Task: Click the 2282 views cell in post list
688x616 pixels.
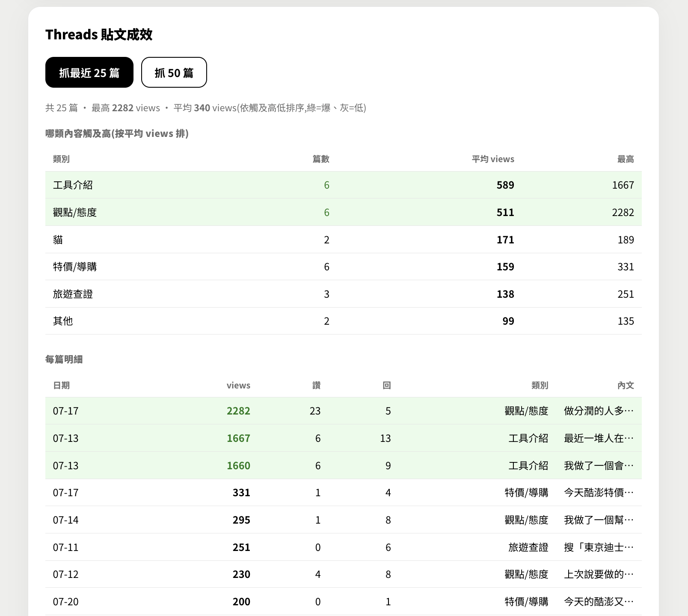Action: [238, 411]
